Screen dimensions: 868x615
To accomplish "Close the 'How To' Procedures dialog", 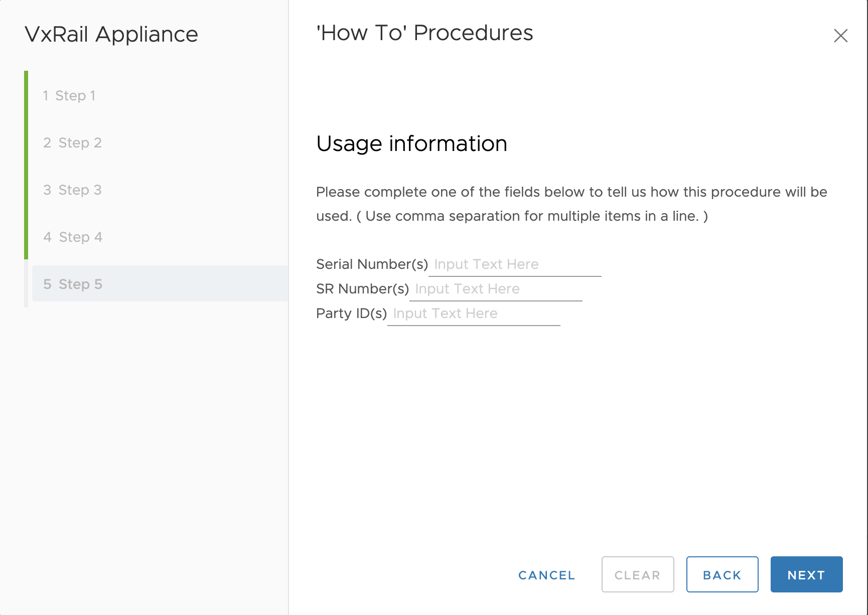I will [x=840, y=36].
